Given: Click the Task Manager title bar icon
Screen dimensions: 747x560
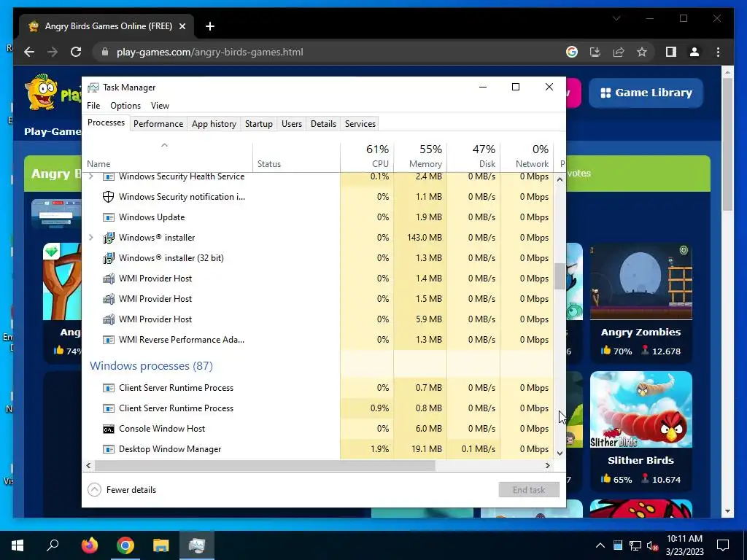Looking at the screenshot, I should [x=93, y=87].
